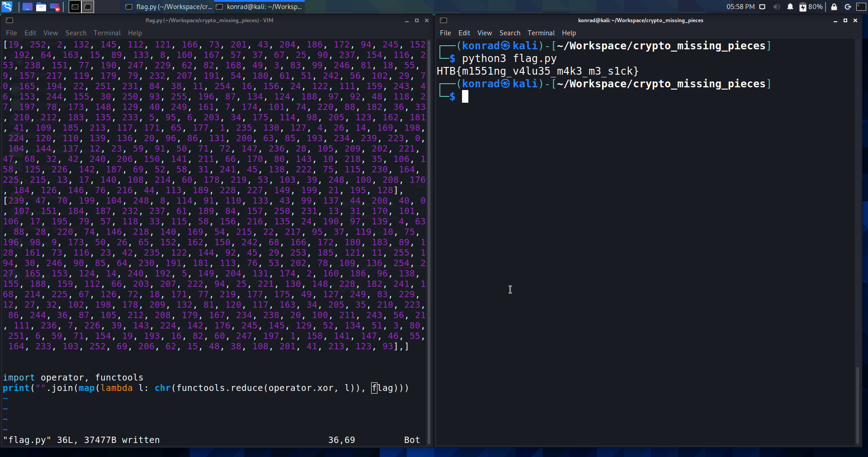The image size is (868, 457).
Task: Open the file manager launcher icon
Action: tap(41, 7)
